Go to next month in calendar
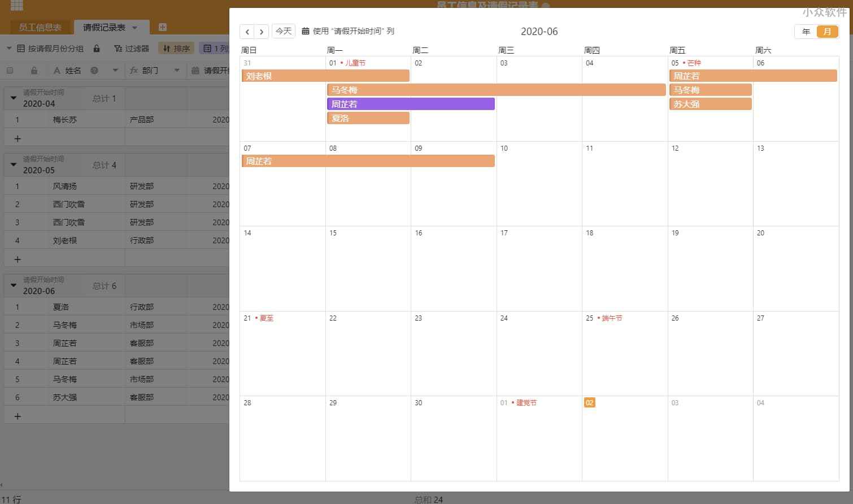 pos(261,32)
